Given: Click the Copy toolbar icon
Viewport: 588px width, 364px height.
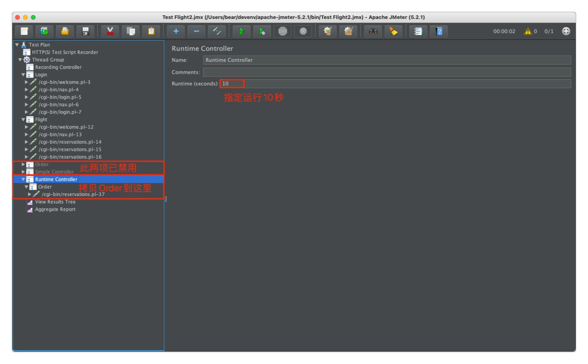Looking at the screenshot, I should [131, 31].
